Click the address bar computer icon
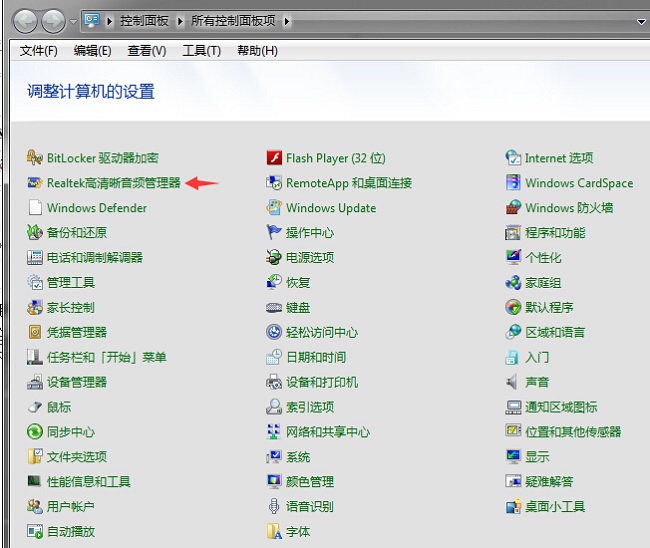 click(x=92, y=20)
